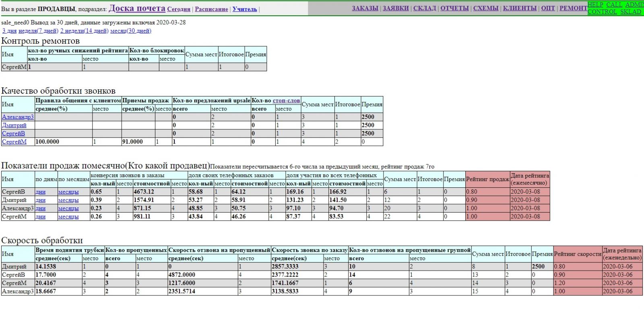Open the CALL link in green panel
Screen dimensions: 644x322
click(614, 5)
